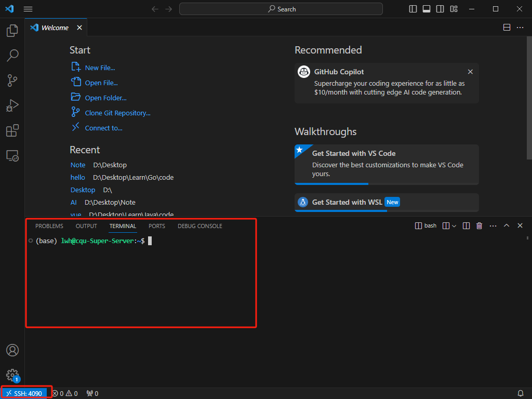The image size is (532, 399).
Task: Click the forwarded ports status item
Action: point(92,394)
